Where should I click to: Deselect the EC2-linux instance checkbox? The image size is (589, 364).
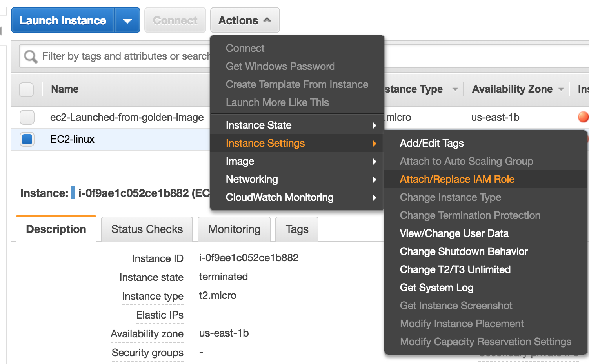click(26, 139)
